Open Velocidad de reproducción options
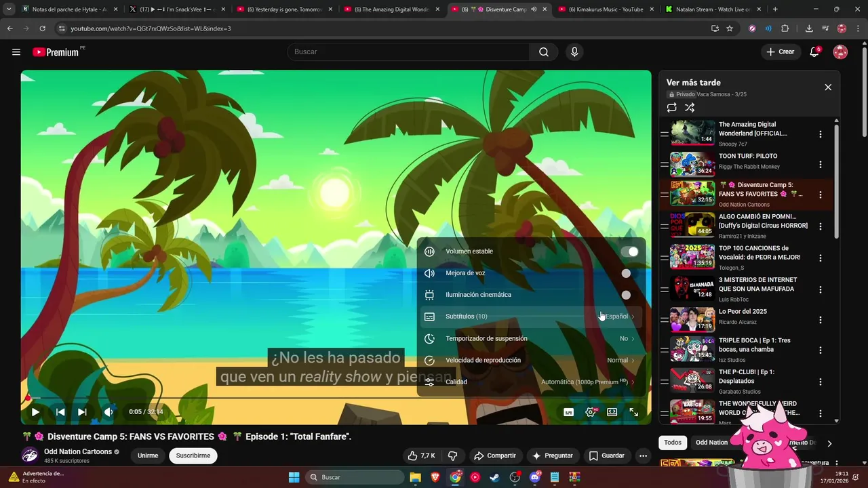Viewport: 868px width, 488px height. point(531,360)
